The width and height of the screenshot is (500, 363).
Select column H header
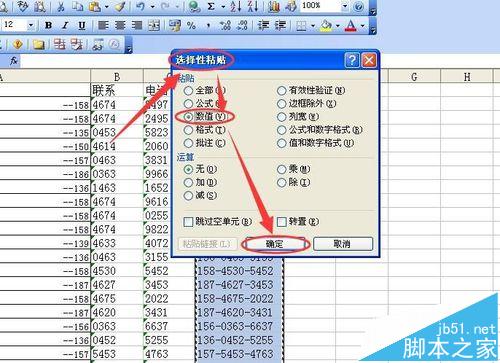point(467,77)
